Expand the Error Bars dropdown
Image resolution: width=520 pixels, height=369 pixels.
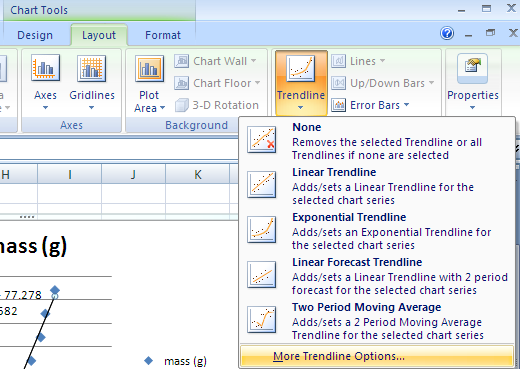click(371, 105)
